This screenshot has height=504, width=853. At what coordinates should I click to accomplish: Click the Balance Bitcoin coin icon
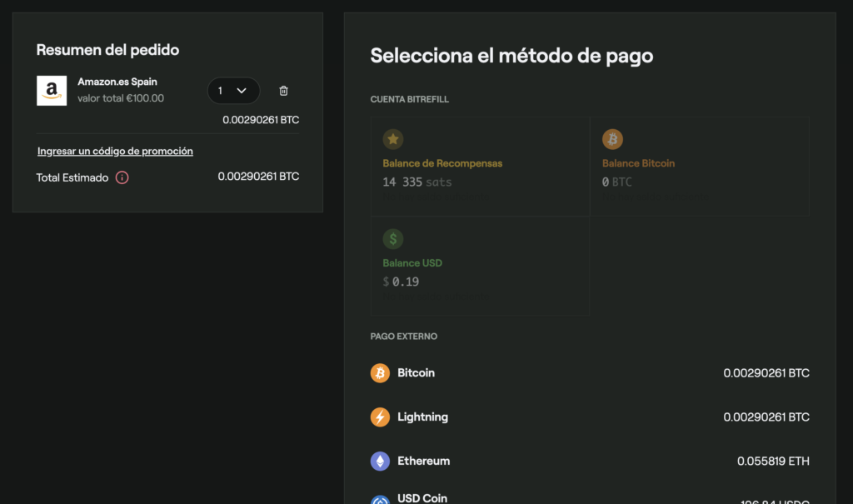pyautogui.click(x=612, y=139)
